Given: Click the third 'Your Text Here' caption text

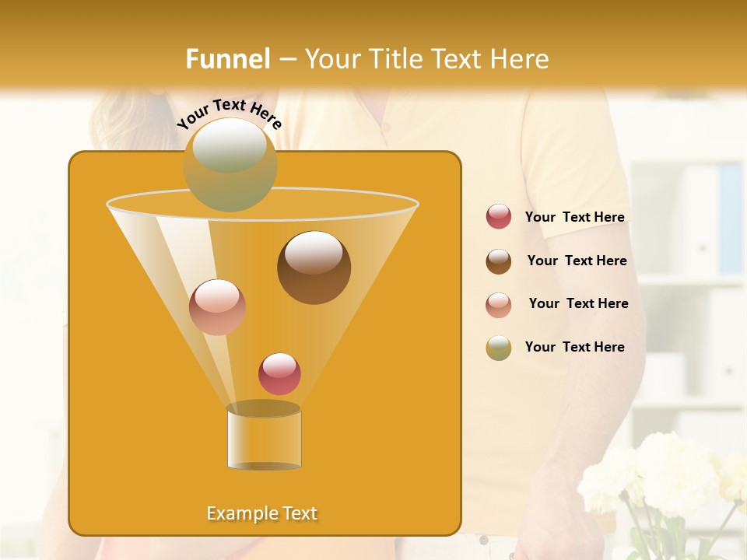Looking at the screenshot, I should click(578, 303).
